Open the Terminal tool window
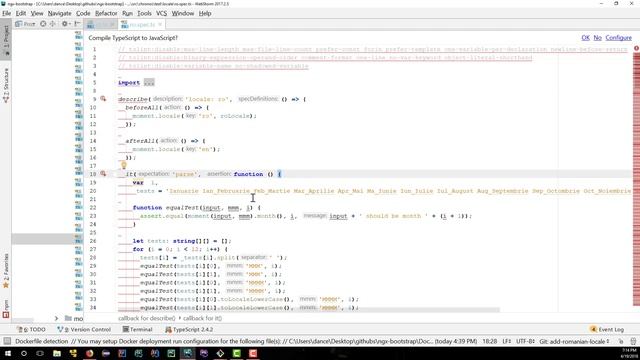 point(138,329)
